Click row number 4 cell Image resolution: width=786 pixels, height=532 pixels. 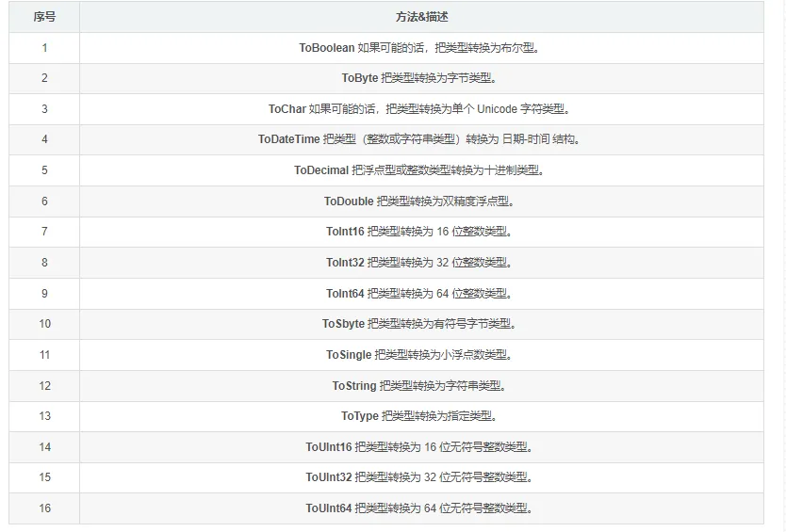pos(44,139)
